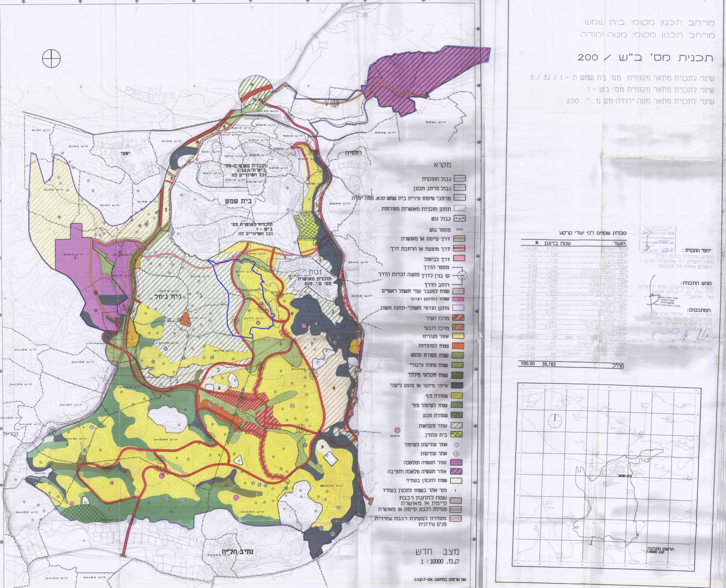Select the legend box for גבול מרחב תכנון
726x588 pixels.
click(x=460, y=188)
